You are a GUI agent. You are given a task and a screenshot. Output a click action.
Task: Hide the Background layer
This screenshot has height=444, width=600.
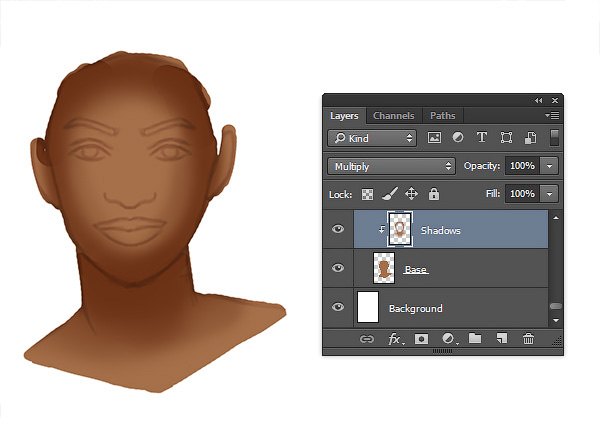click(338, 307)
